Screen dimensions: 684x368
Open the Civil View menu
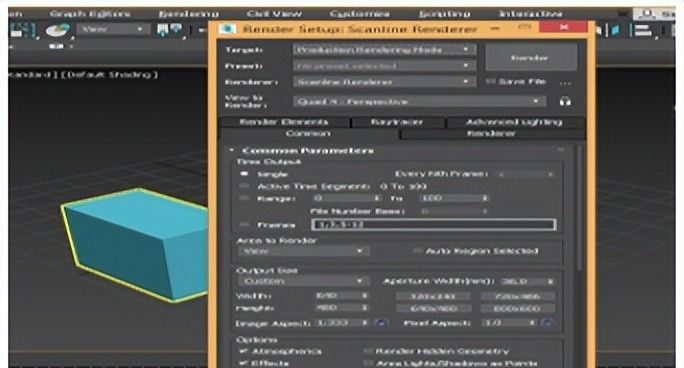coord(274,14)
